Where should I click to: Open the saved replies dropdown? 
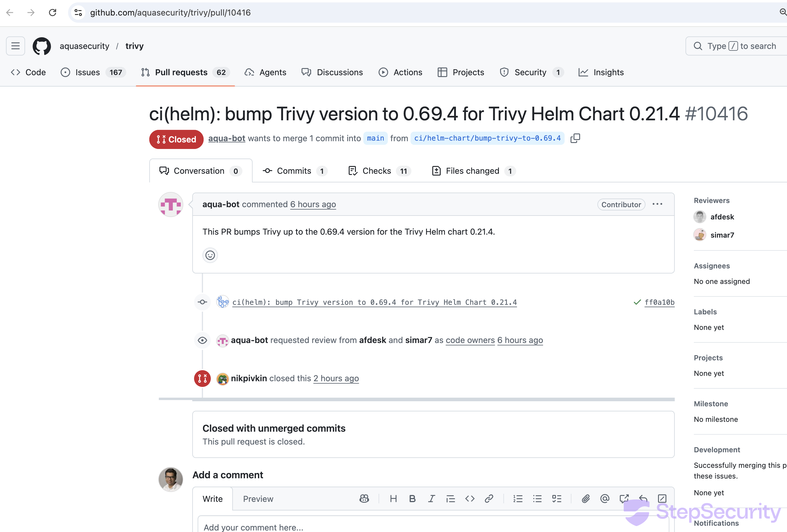(x=643, y=499)
